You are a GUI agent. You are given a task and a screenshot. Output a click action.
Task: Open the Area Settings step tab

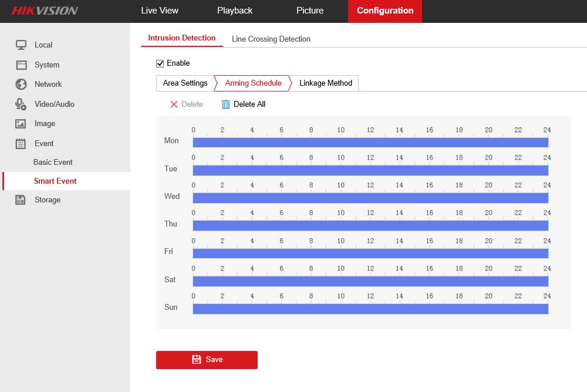click(185, 83)
